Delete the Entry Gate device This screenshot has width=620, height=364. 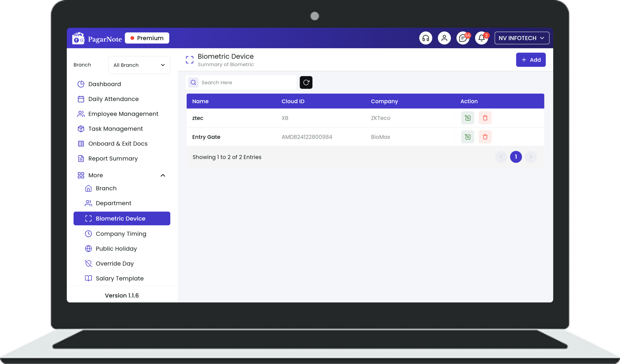[485, 137]
